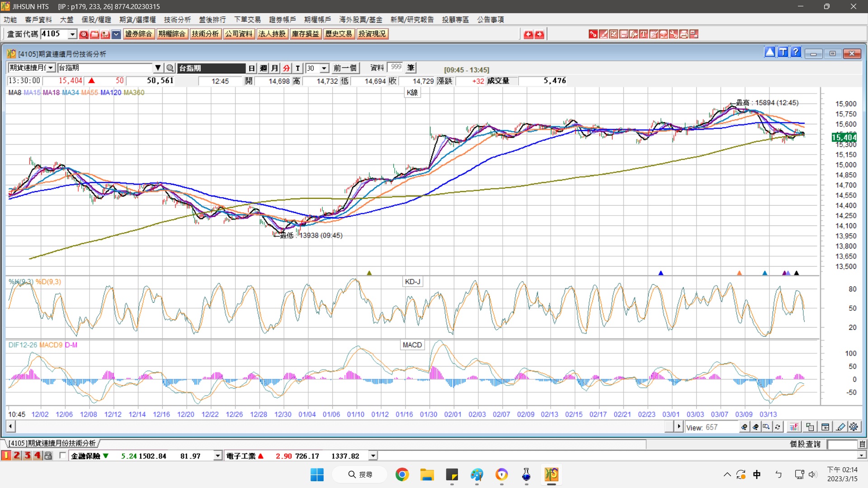This screenshot has height=488, width=868.
Task: Switch chart to 週 weekly period
Action: tap(263, 68)
